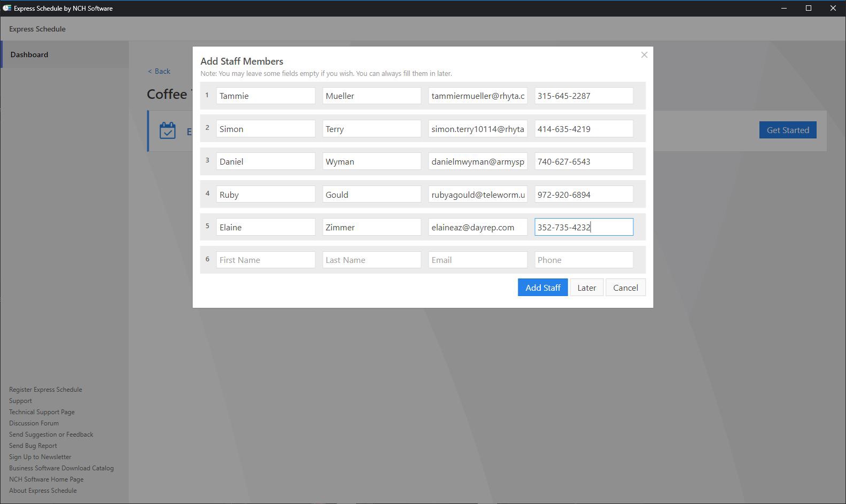Screen dimensions: 846x504
Task: Open Send Suggestion or Feedback link
Action: point(51,435)
